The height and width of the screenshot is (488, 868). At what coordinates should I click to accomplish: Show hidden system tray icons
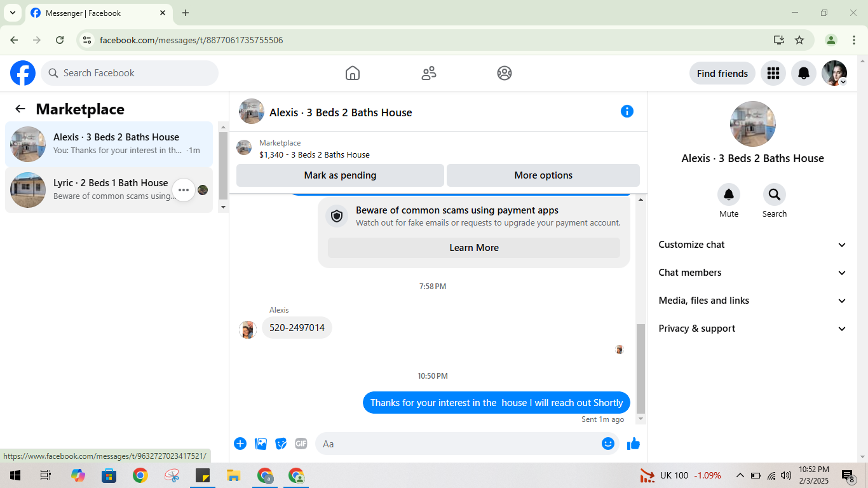coord(740,475)
